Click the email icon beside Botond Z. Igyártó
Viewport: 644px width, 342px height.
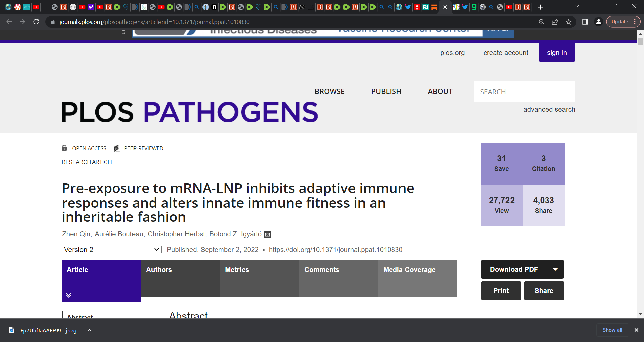pos(268,235)
